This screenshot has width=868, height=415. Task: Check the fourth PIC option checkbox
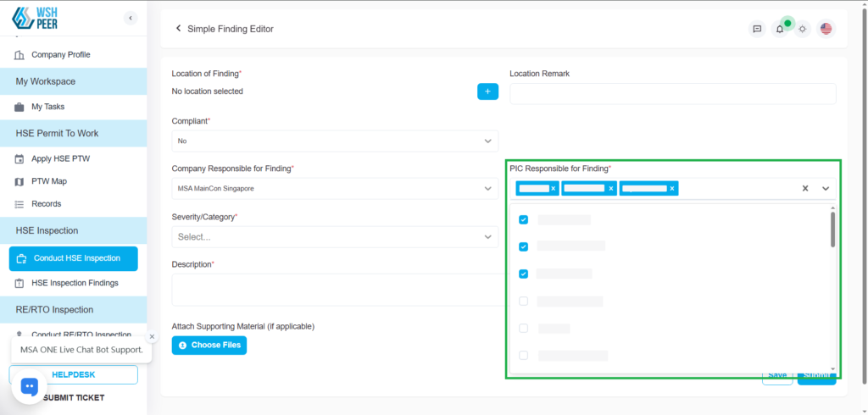[x=523, y=301]
